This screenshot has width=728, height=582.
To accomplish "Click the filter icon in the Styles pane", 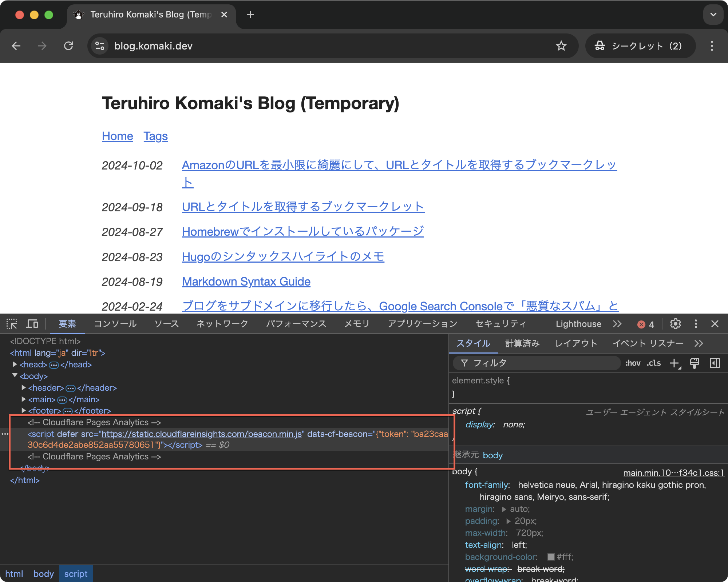I will (464, 363).
